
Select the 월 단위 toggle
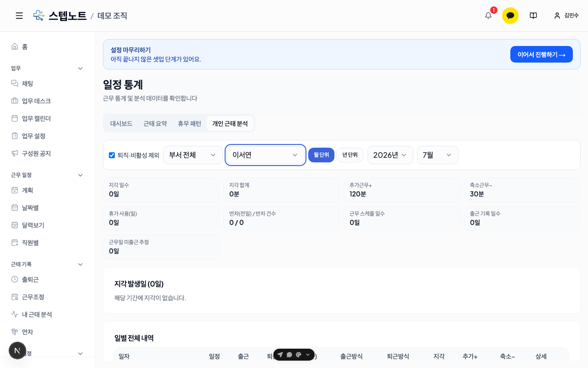321,155
